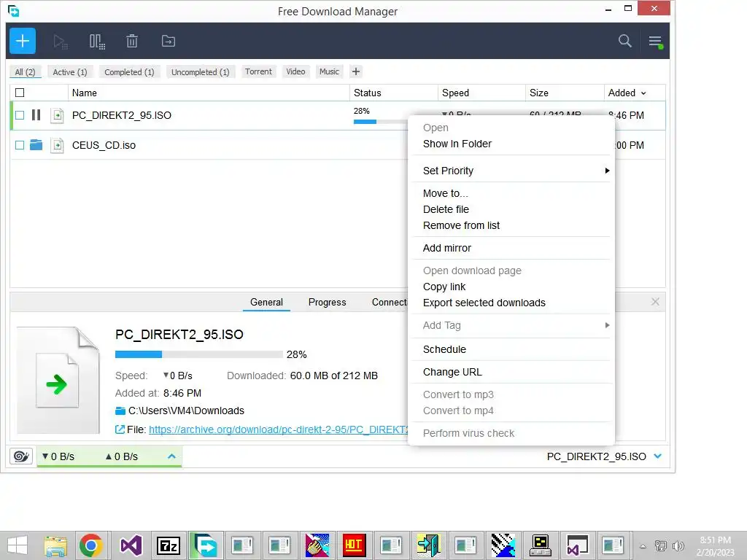Click the trash delete toolbar icon
Screen dimensions: 747x560
tap(132, 42)
